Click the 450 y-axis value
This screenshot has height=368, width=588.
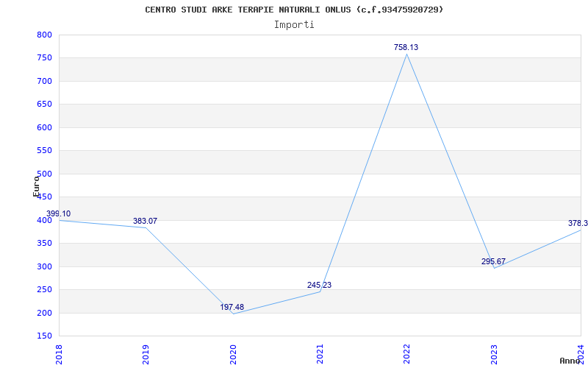pos(44,197)
